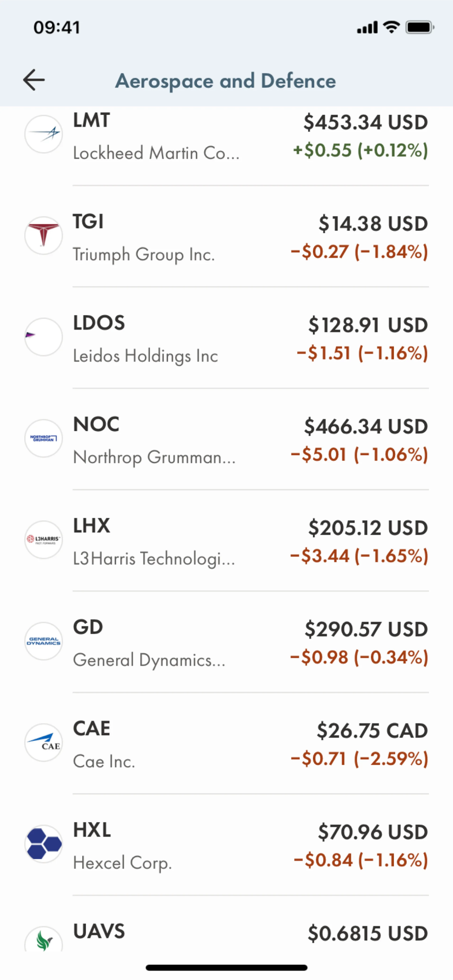Open the HXL ticker symbol

coord(92,830)
